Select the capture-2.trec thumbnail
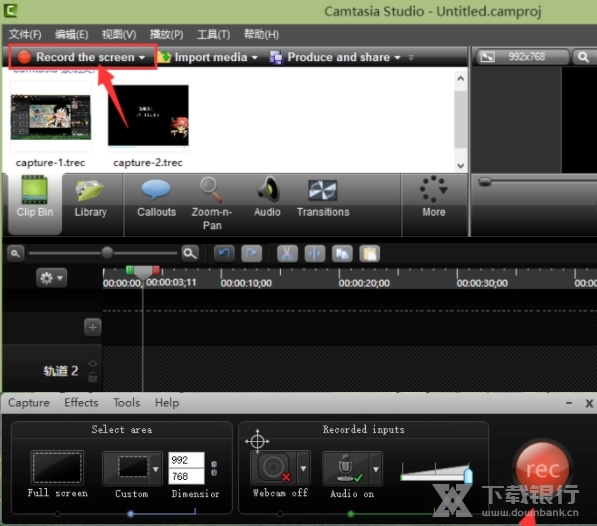The width and height of the screenshot is (597, 526). coord(148,115)
